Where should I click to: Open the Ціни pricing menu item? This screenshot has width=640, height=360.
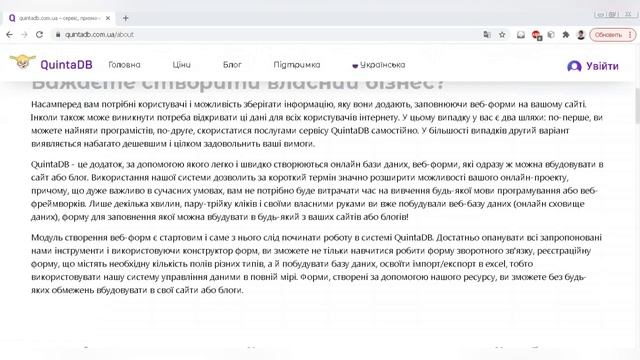click(181, 65)
